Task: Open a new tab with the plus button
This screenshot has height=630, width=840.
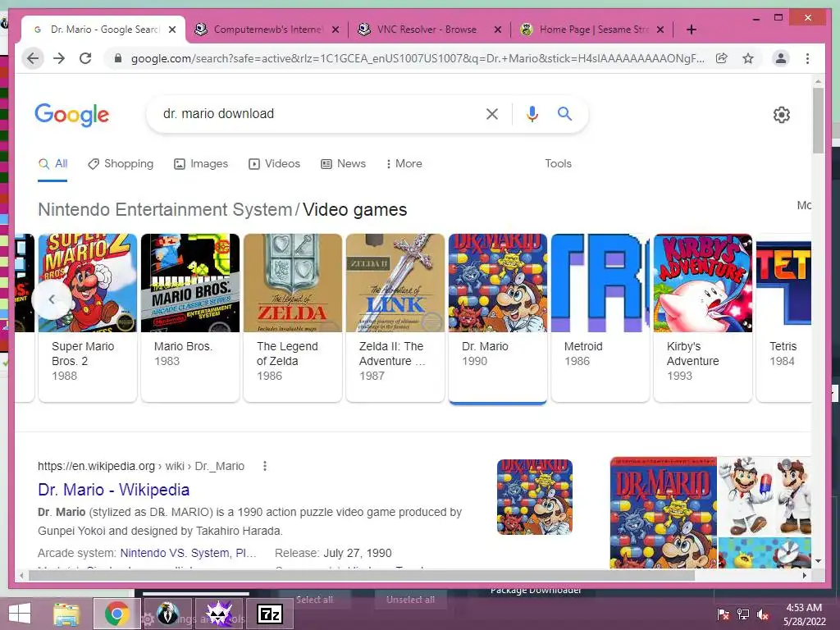Action: (x=691, y=30)
